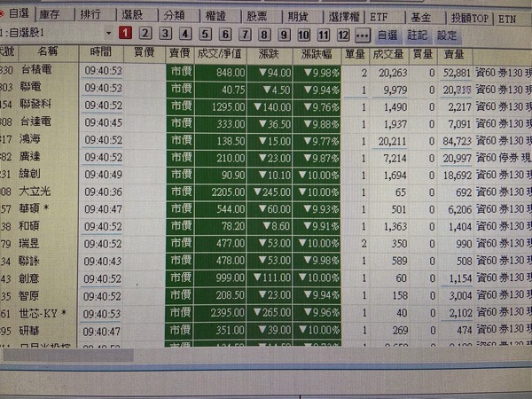Sort by 買價 column header
Viewport: 532px width, 399px height.
145,52
